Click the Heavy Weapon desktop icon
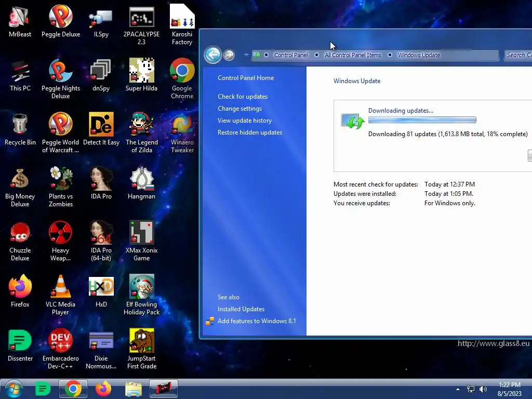 (x=61, y=241)
